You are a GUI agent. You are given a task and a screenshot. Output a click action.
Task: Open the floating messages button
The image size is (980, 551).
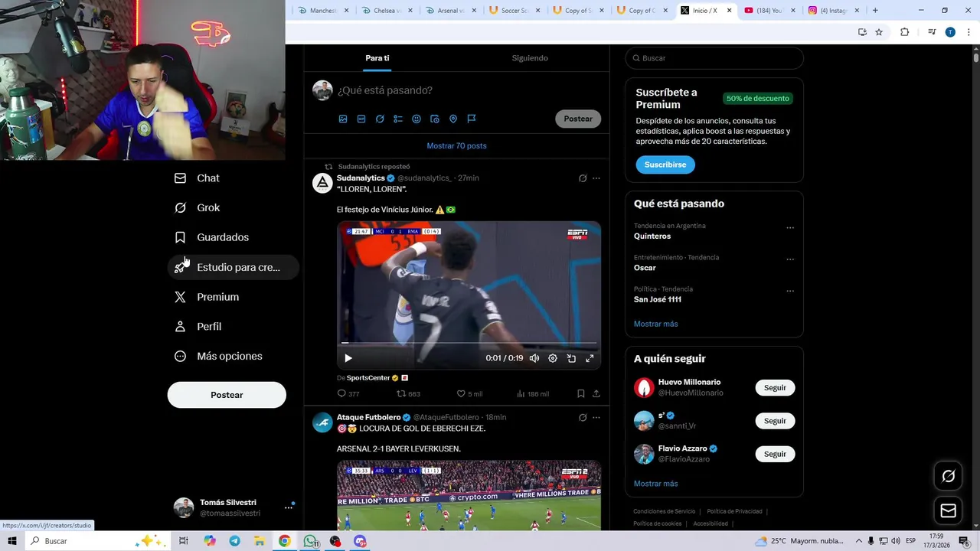point(948,510)
